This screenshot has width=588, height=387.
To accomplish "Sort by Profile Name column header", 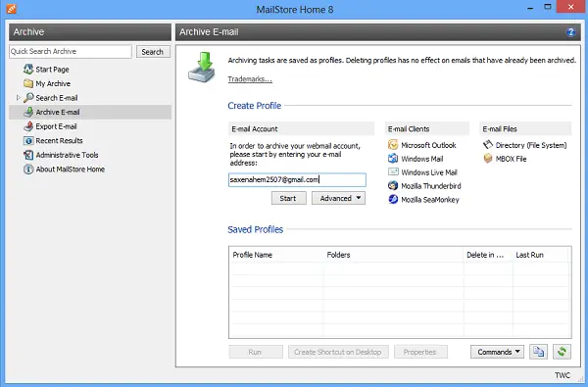I will click(276, 255).
